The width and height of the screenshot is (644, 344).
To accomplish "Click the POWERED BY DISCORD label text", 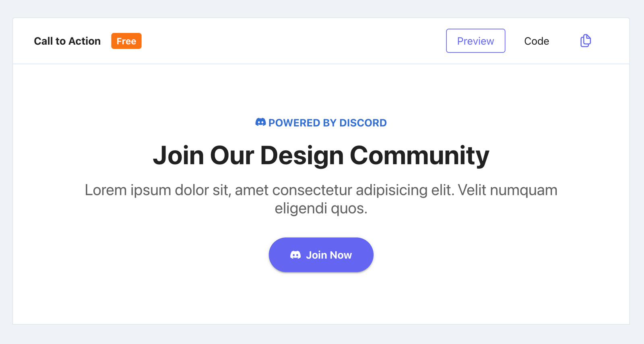I will [328, 123].
